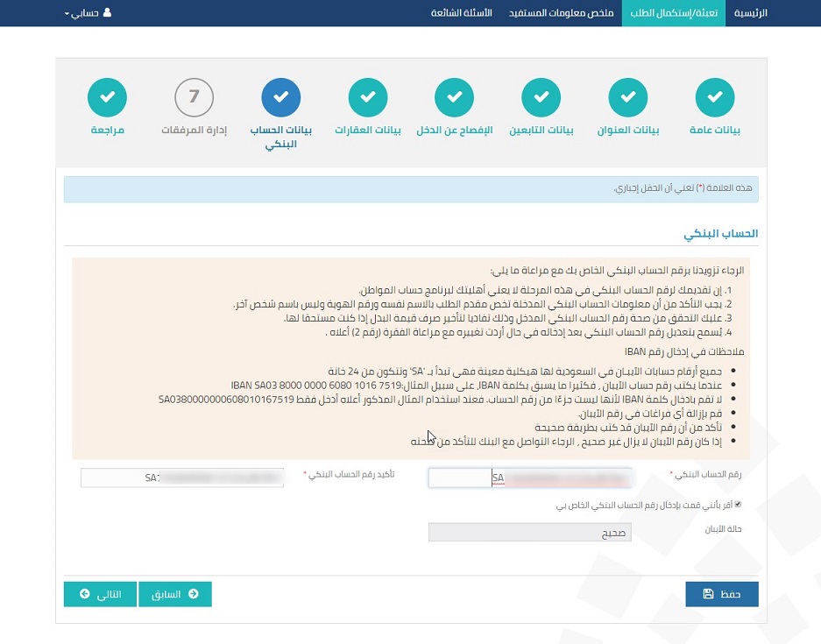The width and height of the screenshot is (821, 644).
Task: Click the arrow icon on السابق button
Action: (x=194, y=594)
